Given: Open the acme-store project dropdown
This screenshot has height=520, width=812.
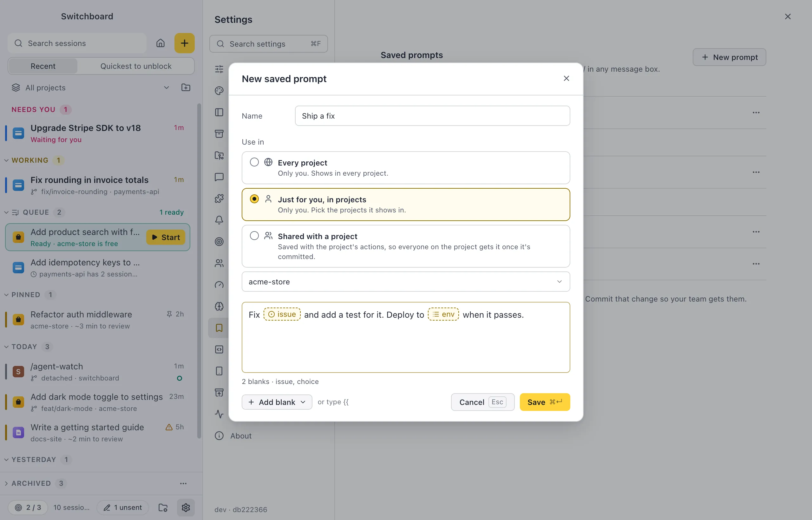Looking at the screenshot, I should tap(406, 282).
